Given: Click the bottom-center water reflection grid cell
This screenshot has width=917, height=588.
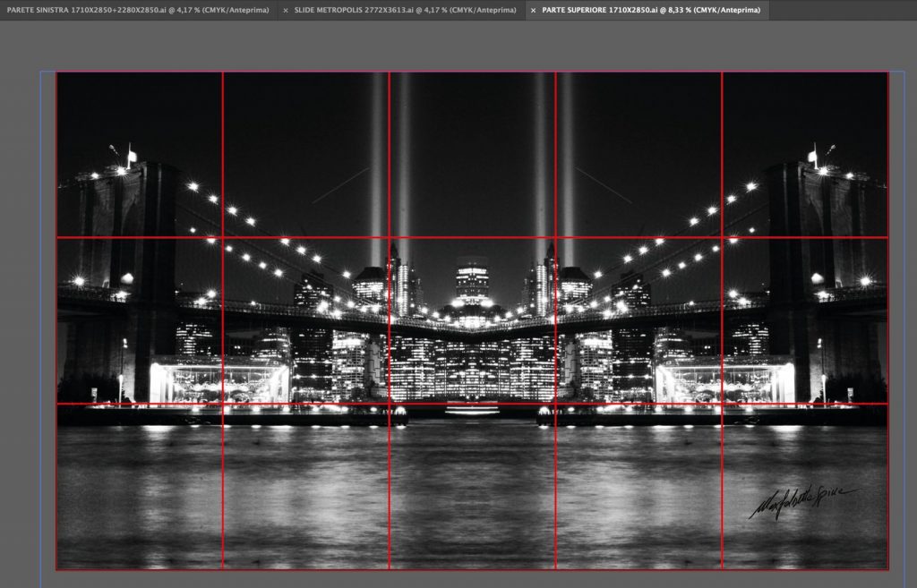Looking at the screenshot, I should 472,486.
